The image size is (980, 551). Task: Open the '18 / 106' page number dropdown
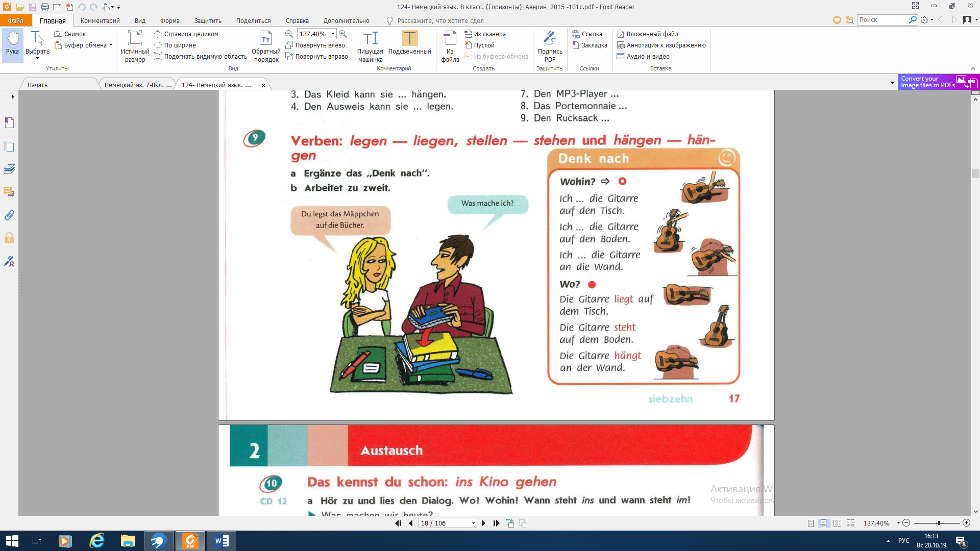(473, 523)
